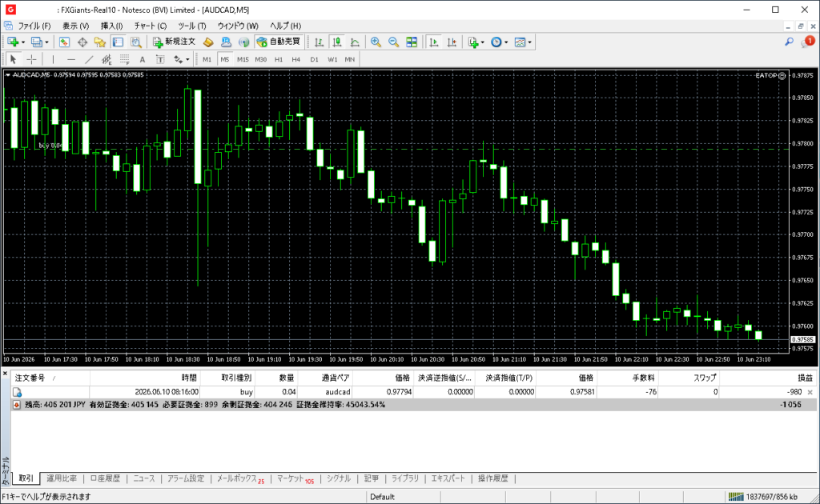This screenshot has height=504, width=820.
Task: Open the ツール (T) menu
Action: pyautogui.click(x=192, y=26)
